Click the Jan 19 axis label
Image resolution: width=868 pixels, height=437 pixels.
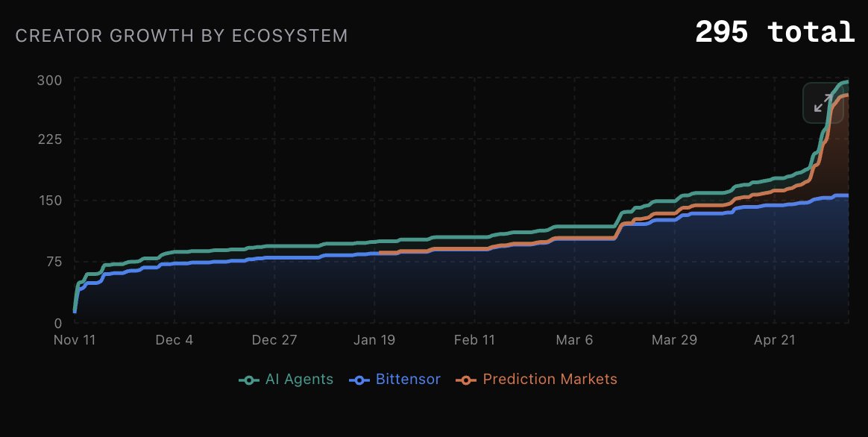(x=374, y=340)
